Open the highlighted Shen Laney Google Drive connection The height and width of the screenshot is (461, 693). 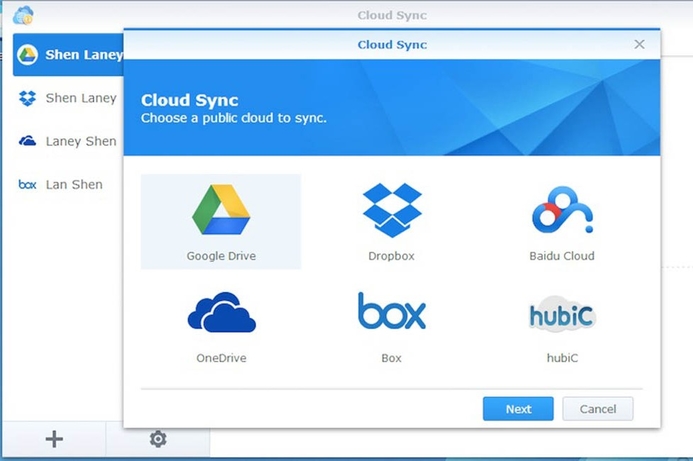(x=68, y=55)
